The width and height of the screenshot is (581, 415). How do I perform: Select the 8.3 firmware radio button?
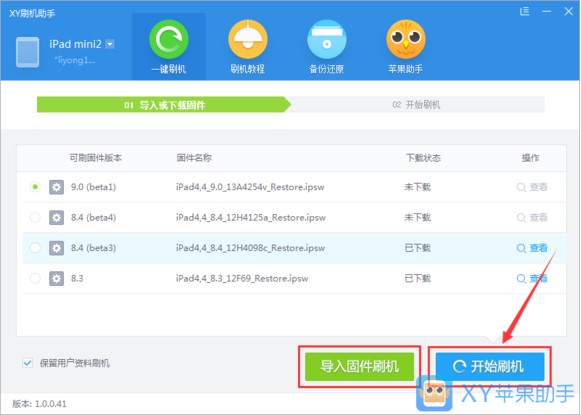pyautogui.click(x=35, y=278)
